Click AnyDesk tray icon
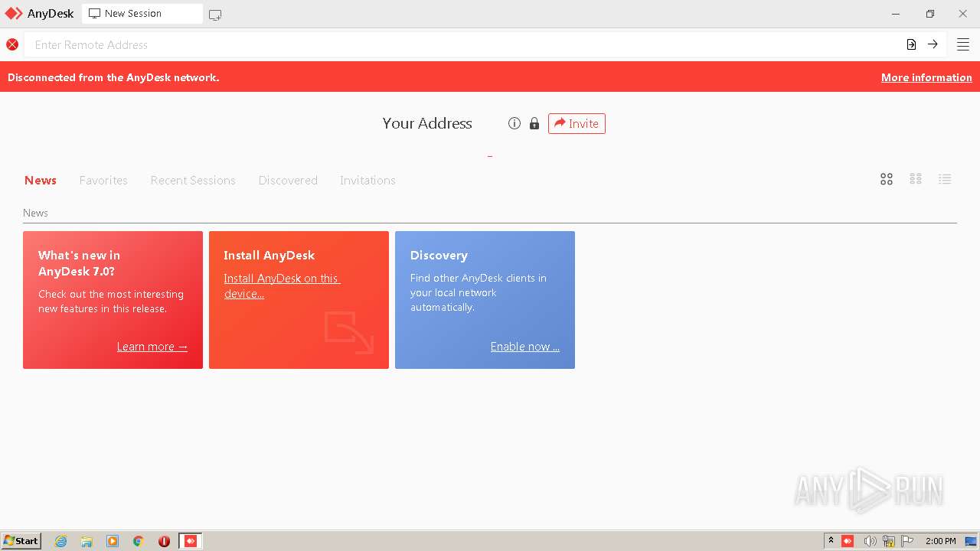Image resolution: width=980 pixels, height=551 pixels. pos(848,541)
